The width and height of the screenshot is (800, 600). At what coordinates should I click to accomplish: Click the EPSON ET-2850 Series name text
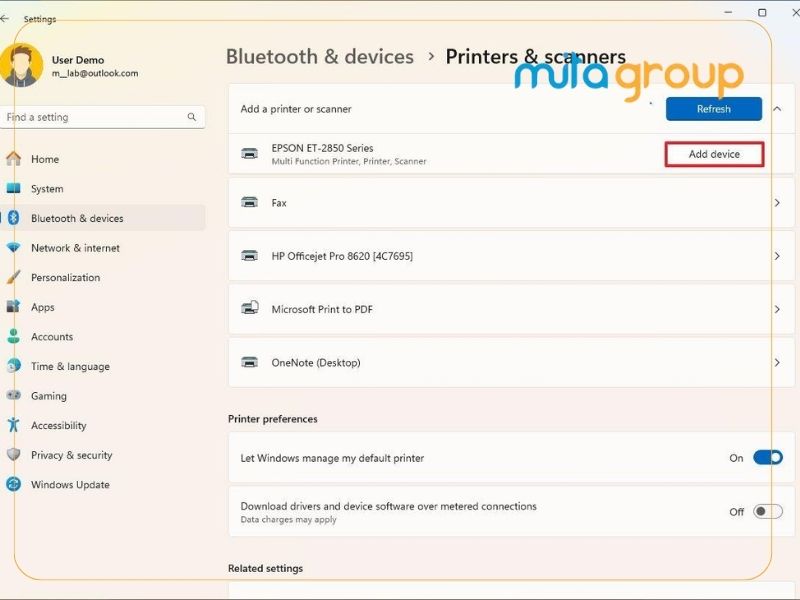click(x=322, y=148)
